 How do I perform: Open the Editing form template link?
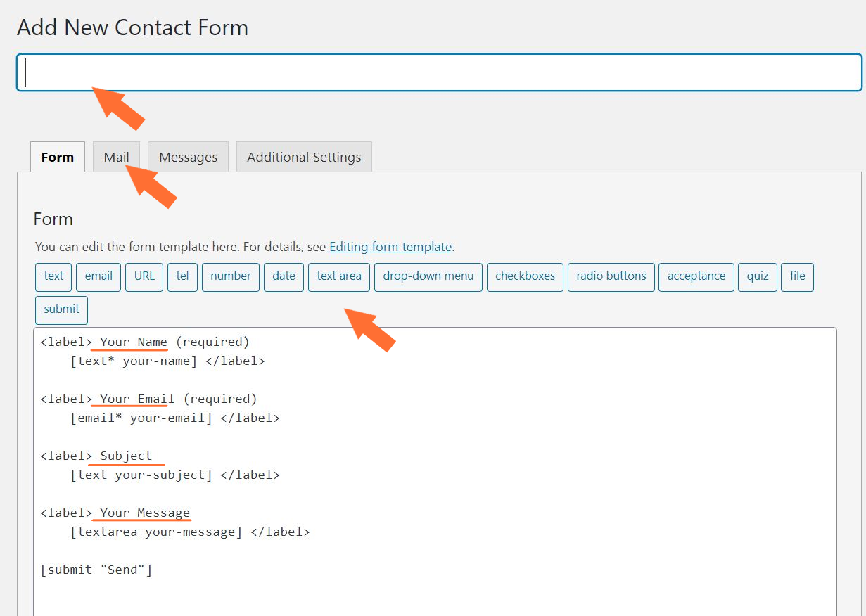tap(390, 246)
